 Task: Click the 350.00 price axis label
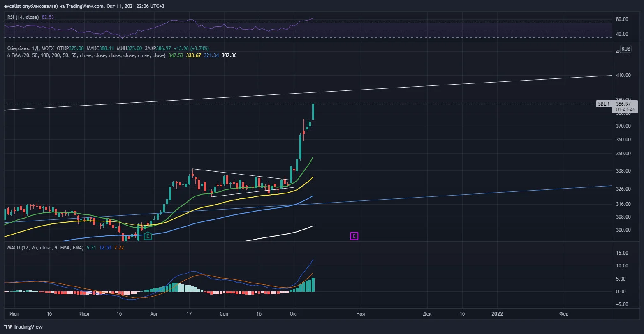[623, 154]
